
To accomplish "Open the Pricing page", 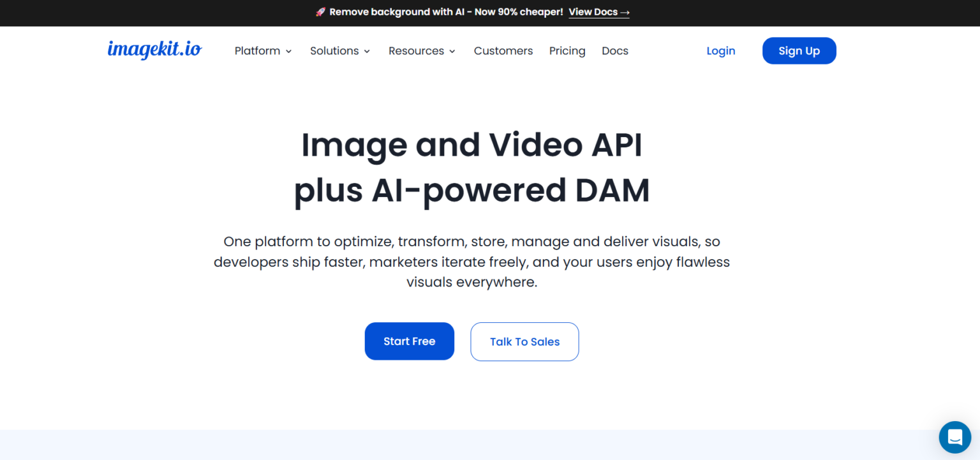I will click(x=567, y=50).
